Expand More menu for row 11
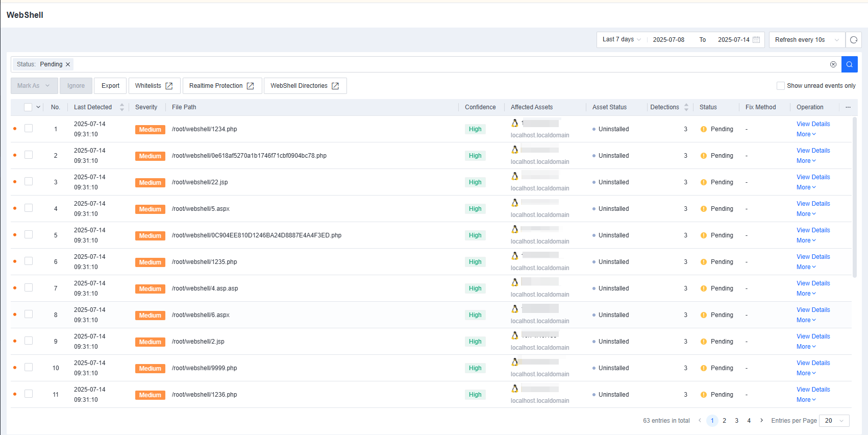The height and width of the screenshot is (435, 868). [806, 400]
